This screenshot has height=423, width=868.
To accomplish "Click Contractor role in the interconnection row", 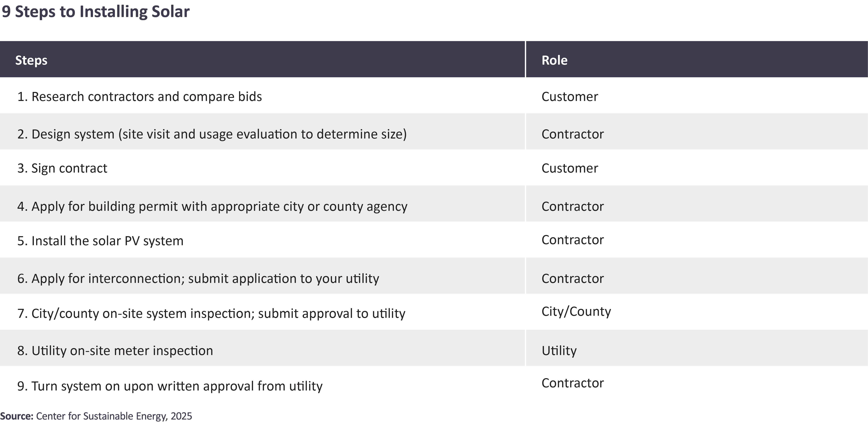I will pos(572,279).
